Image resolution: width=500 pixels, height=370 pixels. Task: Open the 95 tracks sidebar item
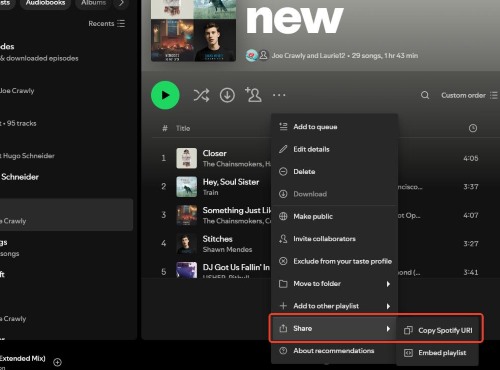(18, 123)
